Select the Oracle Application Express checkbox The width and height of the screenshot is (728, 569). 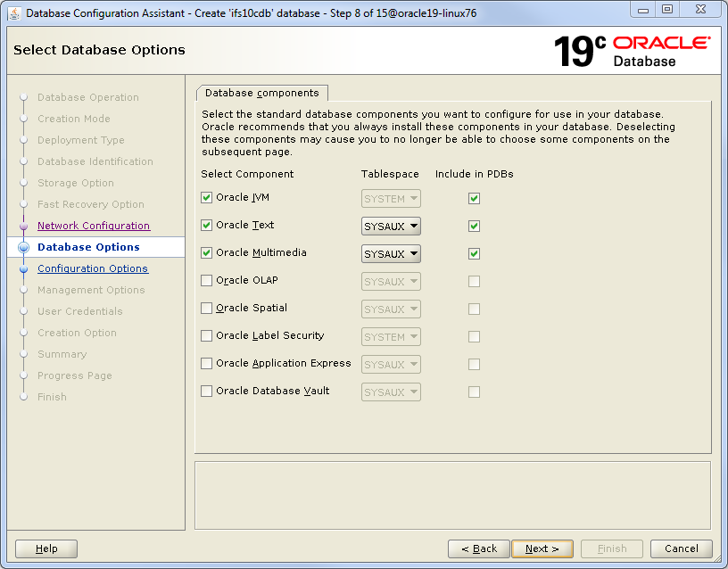[207, 364]
